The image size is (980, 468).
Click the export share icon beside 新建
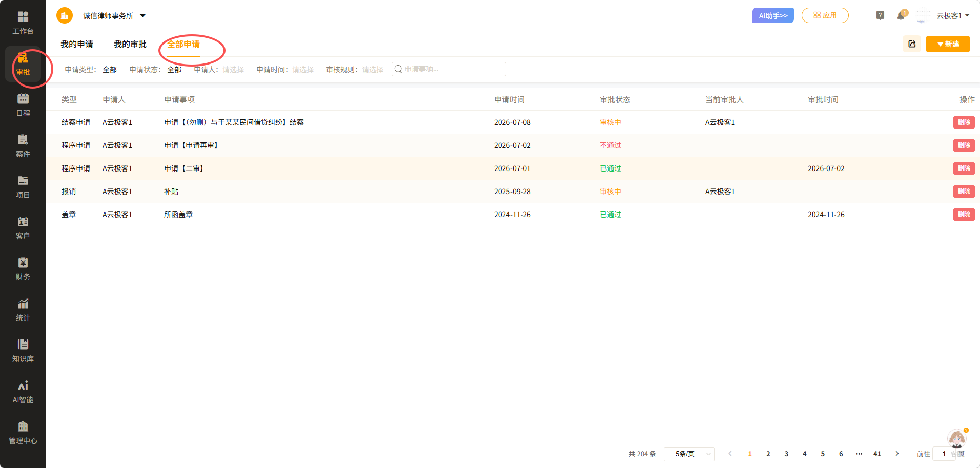912,44
